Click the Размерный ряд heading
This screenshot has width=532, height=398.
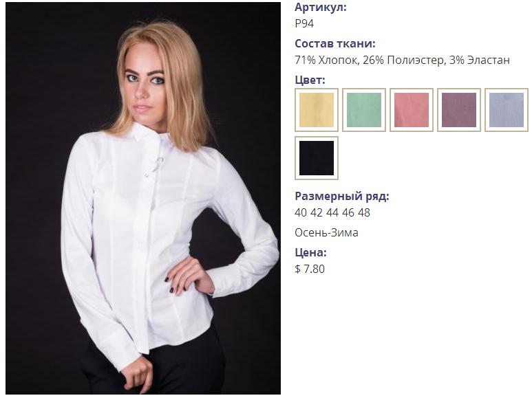click(x=341, y=196)
